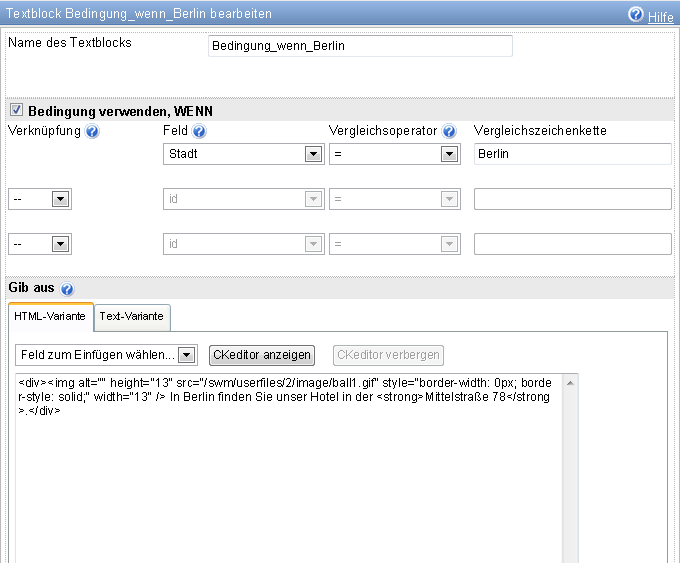680x563 pixels.
Task: Click the help icon beside Feld
Action: coord(199,131)
